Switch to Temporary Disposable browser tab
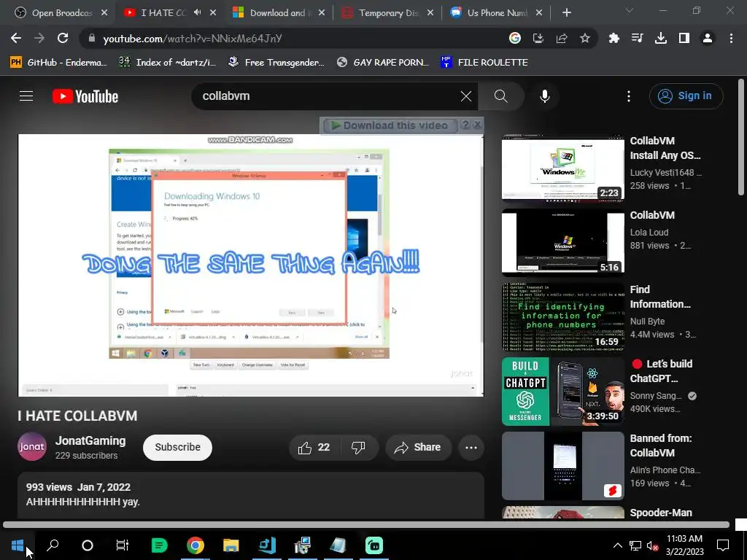747x560 pixels. click(x=387, y=13)
